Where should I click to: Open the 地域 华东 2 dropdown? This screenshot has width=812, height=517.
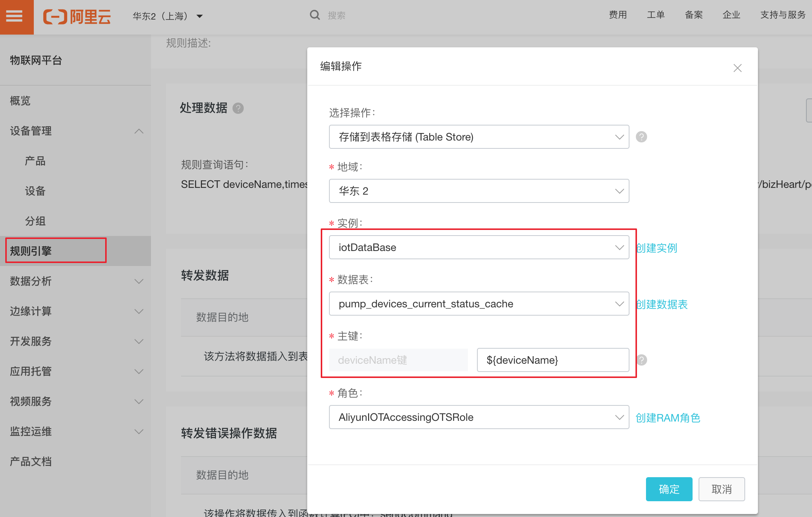point(479,191)
